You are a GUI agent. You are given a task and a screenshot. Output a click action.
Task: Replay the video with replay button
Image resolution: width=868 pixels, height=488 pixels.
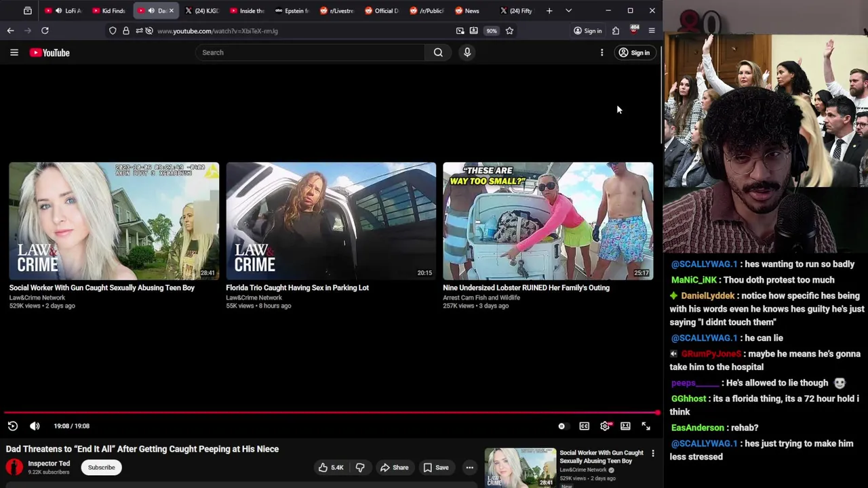pos(12,426)
